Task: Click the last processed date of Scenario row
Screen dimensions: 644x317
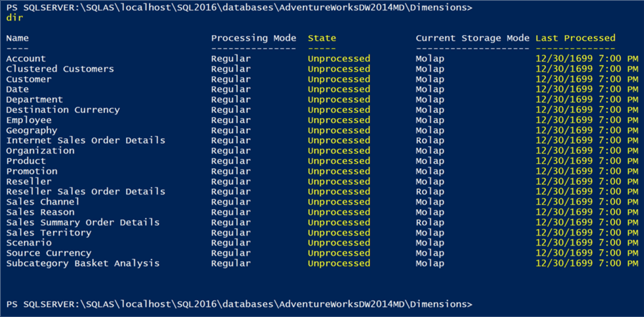Action: (587, 243)
